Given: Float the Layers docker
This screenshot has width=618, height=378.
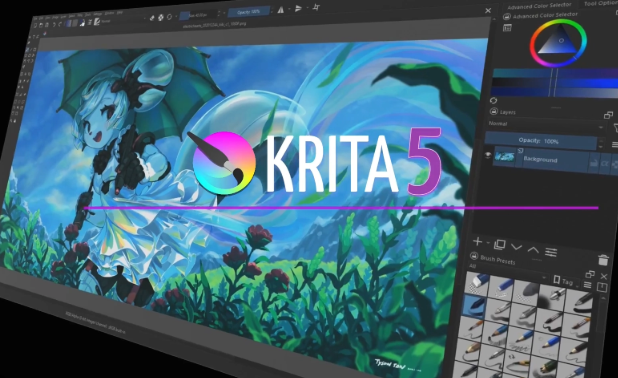Looking at the screenshot, I should click(x=608, y=115).
